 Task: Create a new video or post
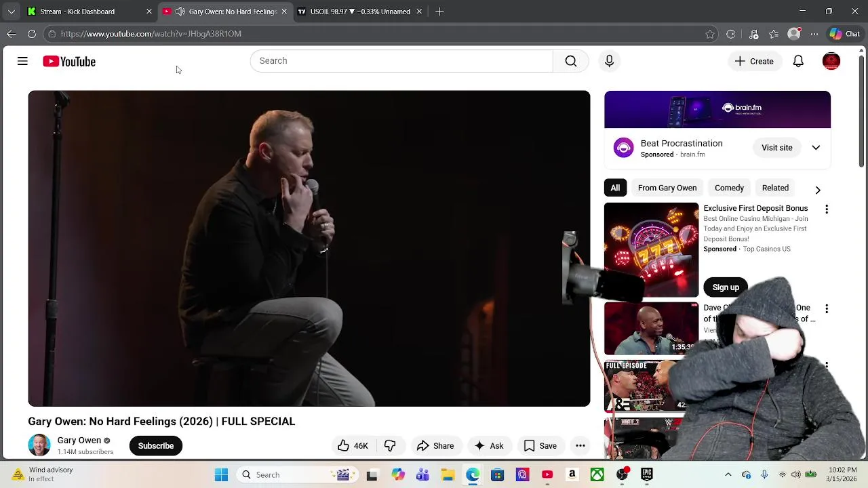point(754,61)
